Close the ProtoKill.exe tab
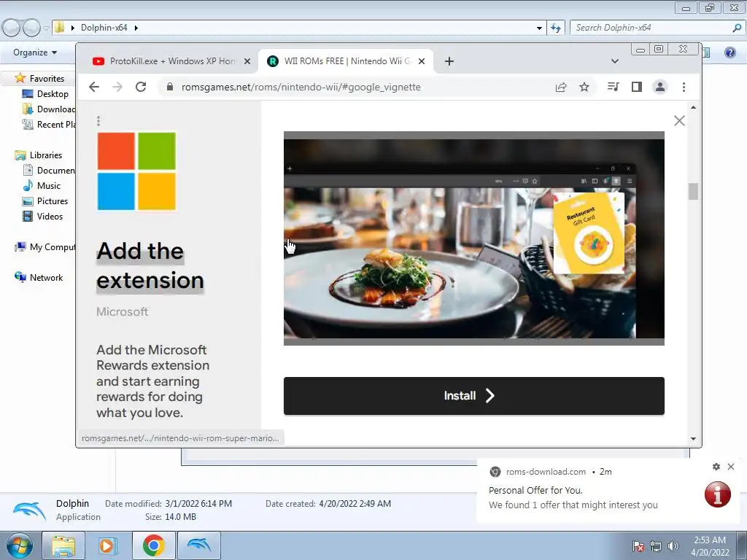Image resolution: width=747 pixels, height=560 pixels. [x=247, y=61]
